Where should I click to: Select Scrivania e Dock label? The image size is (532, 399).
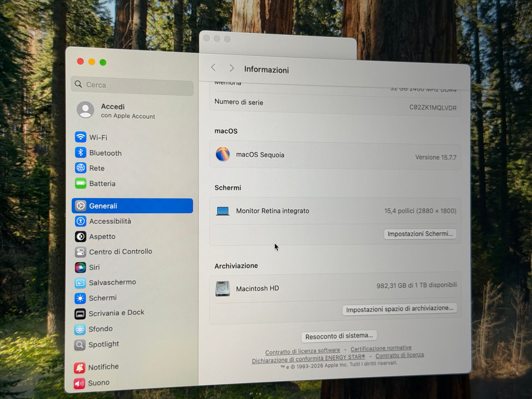116,313
